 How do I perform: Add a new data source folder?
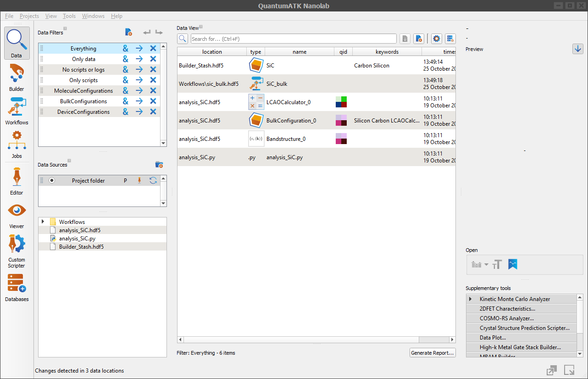(x=159, y=164)
